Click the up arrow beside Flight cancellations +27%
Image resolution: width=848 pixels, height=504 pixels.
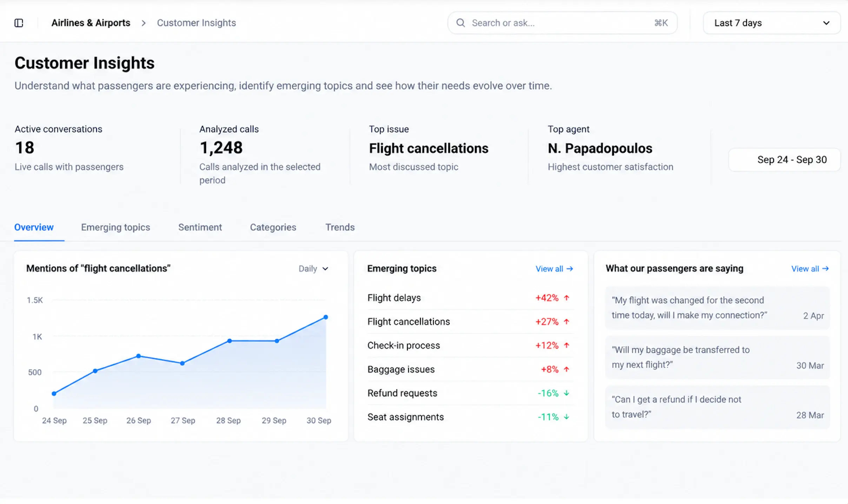[x=567, y=321]
